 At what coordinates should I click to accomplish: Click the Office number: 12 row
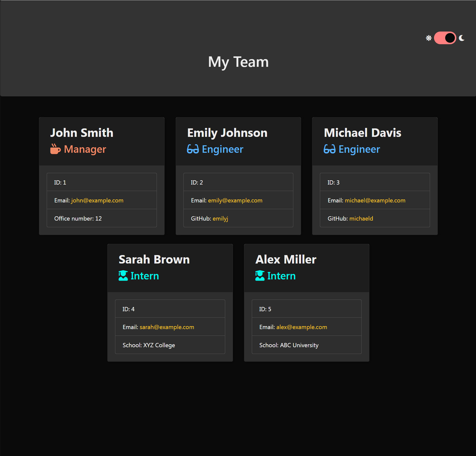[102, 218]
